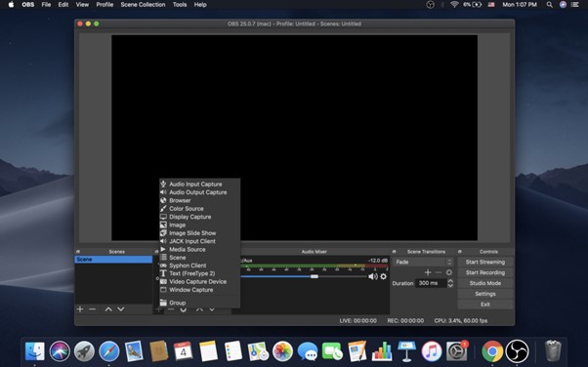Open transition properties gear
The height and width of the screenshot is (367, 588).
(449, 272)
